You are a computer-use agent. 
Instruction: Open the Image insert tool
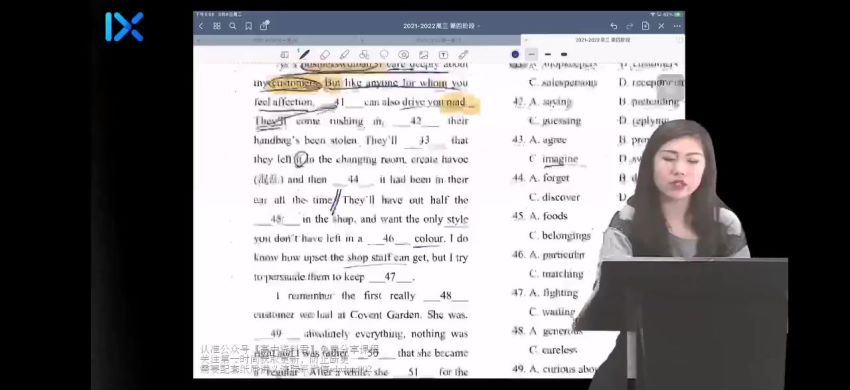click(423, 55)
